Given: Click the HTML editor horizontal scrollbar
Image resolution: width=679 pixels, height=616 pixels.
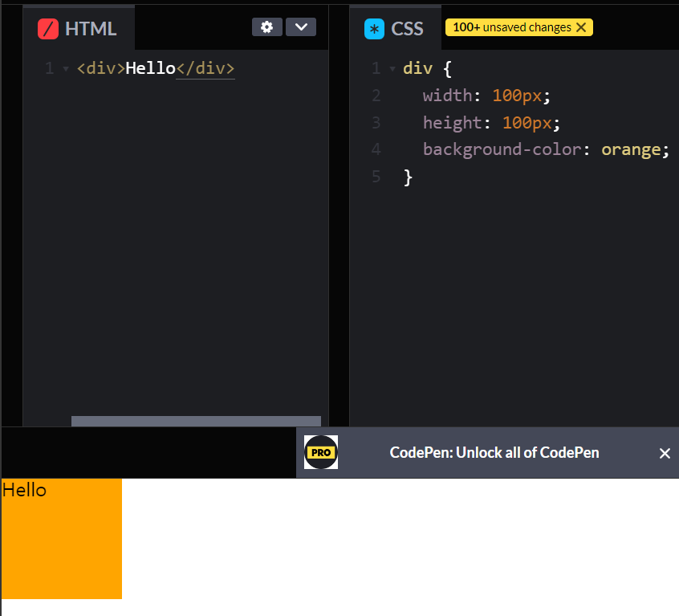Looking at the screenshot, I should (x=196, y=421).
